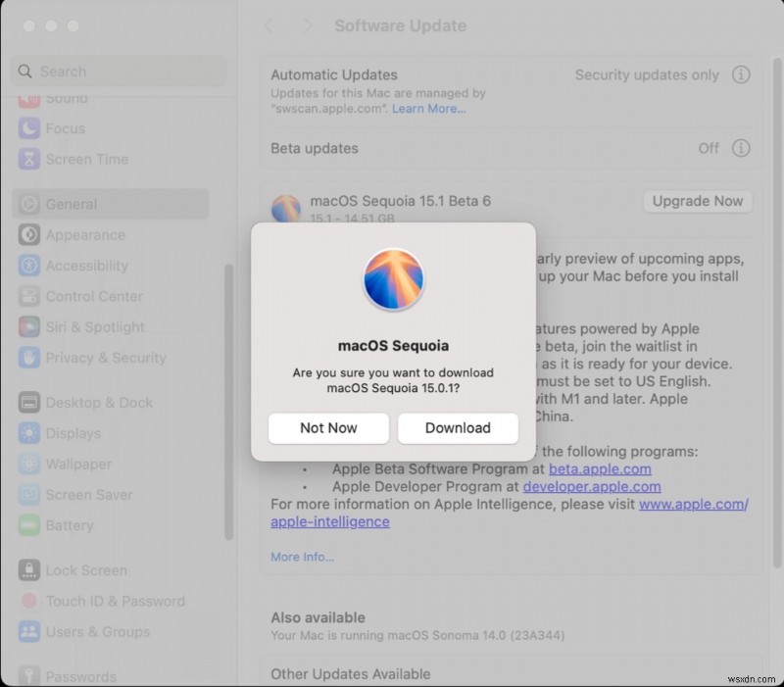The height and width of the screenshot is (687, 784).
Task: Click the Upgrade Now button
Action: tap(698, 201)
